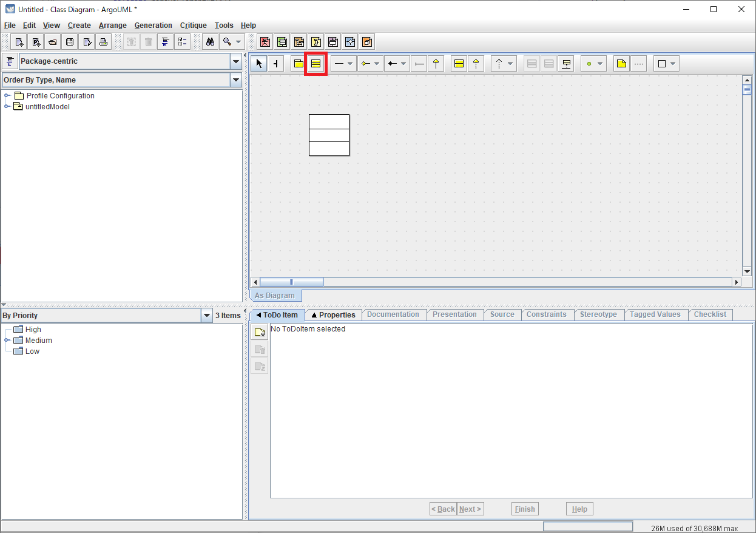
Task: Switch to the Properties tab
Action: pos(333,315)
